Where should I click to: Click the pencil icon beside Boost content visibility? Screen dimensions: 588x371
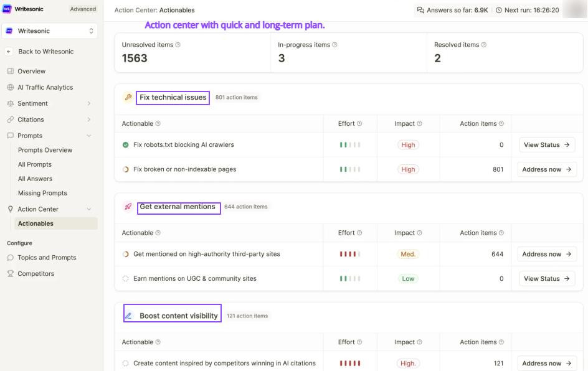(x=128, y=316)
